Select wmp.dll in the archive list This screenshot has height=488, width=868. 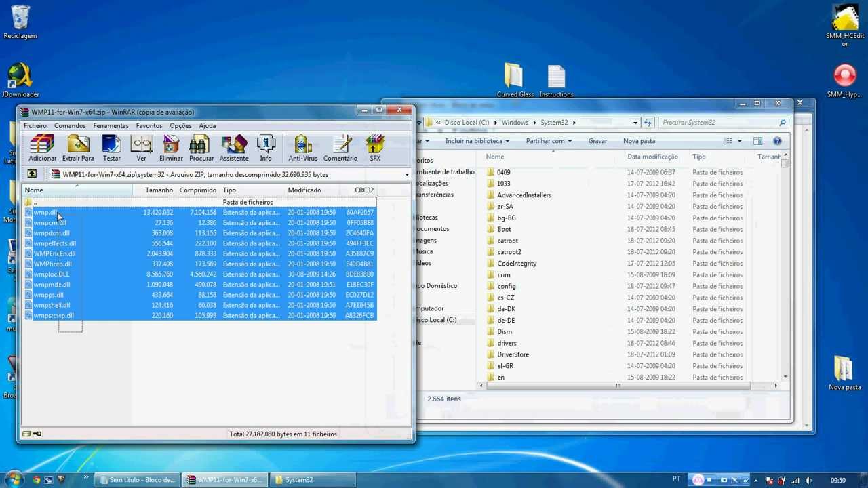(199, 212)
